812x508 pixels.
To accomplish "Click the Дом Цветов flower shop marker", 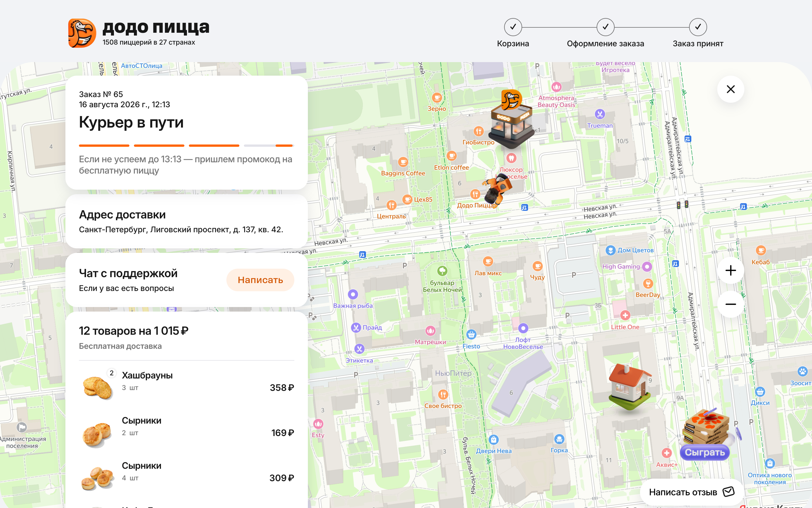I will (610, 250).
